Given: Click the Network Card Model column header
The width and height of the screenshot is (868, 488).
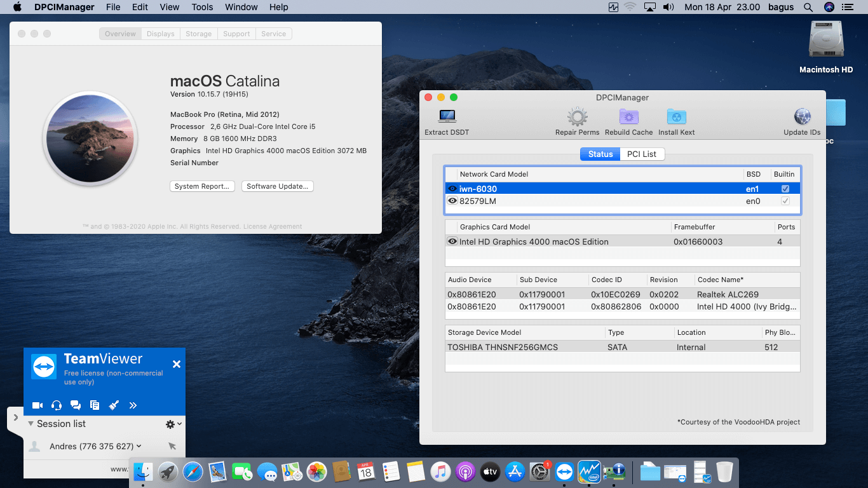Looking at the screenshot, I should (x=600, y=174).
